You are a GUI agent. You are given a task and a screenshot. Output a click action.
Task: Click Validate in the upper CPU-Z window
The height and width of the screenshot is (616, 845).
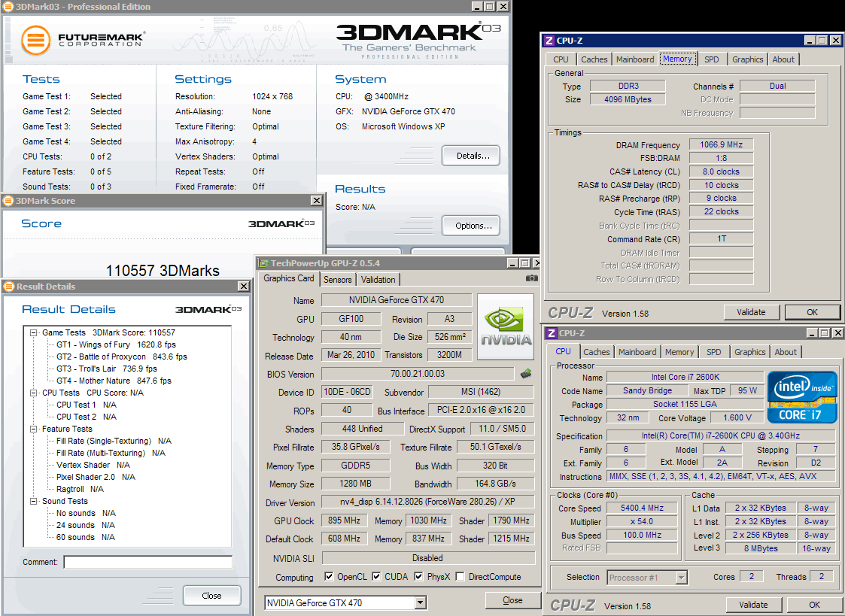click(x=751, y=312)
